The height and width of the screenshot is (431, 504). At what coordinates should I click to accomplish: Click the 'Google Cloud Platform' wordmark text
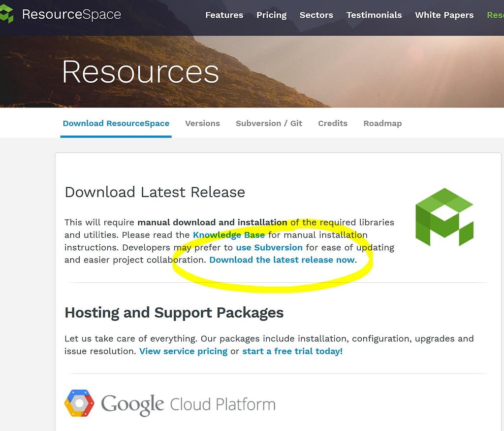(x=189, y=404)
